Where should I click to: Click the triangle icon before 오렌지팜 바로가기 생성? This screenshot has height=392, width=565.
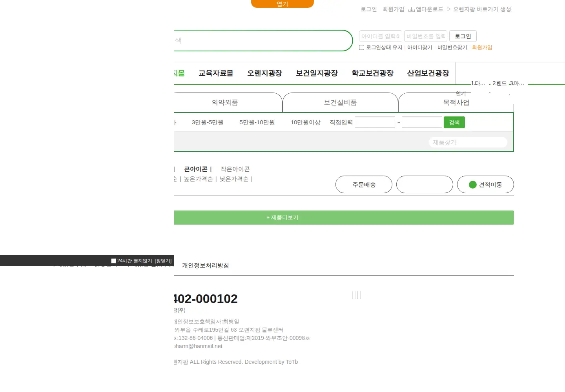click(x=448, y=9)
